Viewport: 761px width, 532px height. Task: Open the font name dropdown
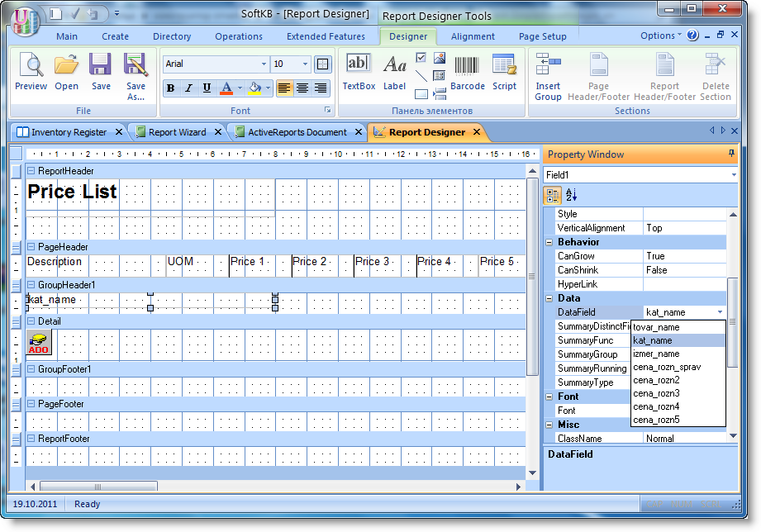(x=264, y=64)
